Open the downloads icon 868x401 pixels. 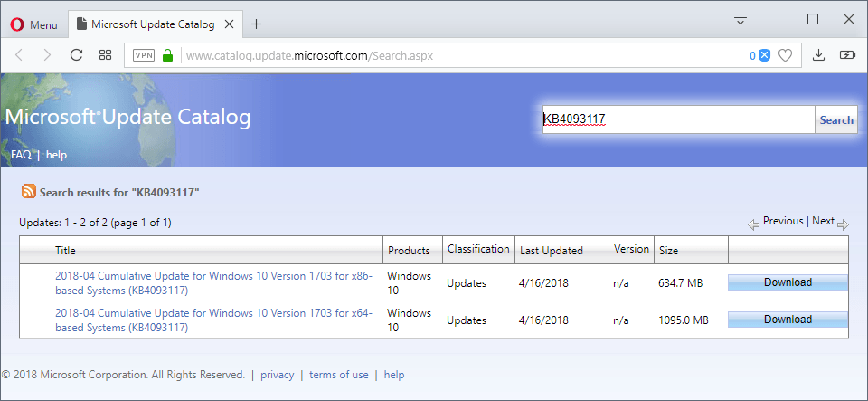818,55
